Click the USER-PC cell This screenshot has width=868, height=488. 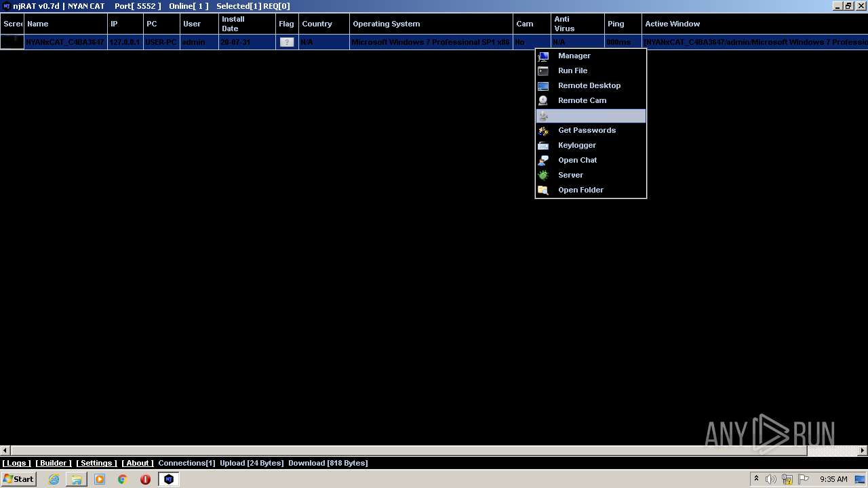click(161, 42)
